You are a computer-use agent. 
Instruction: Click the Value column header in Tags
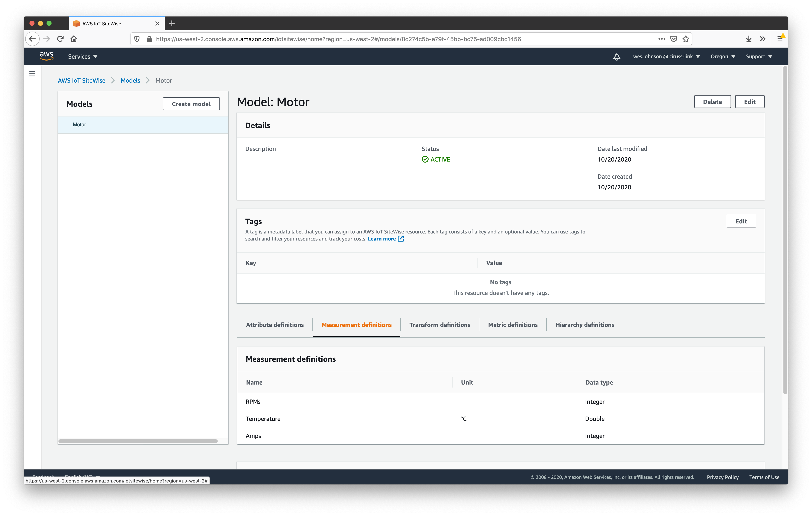coord(494,262)
